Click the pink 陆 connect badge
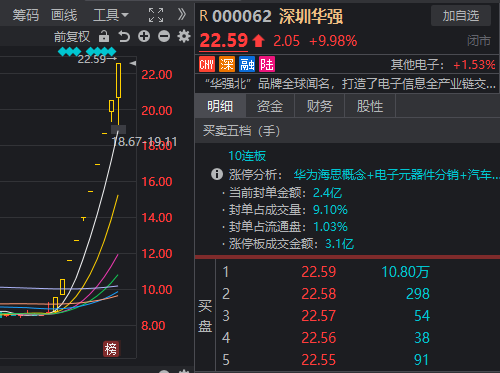Image resolution: width=500 pixels, height=373 pixels. (267, 64)
